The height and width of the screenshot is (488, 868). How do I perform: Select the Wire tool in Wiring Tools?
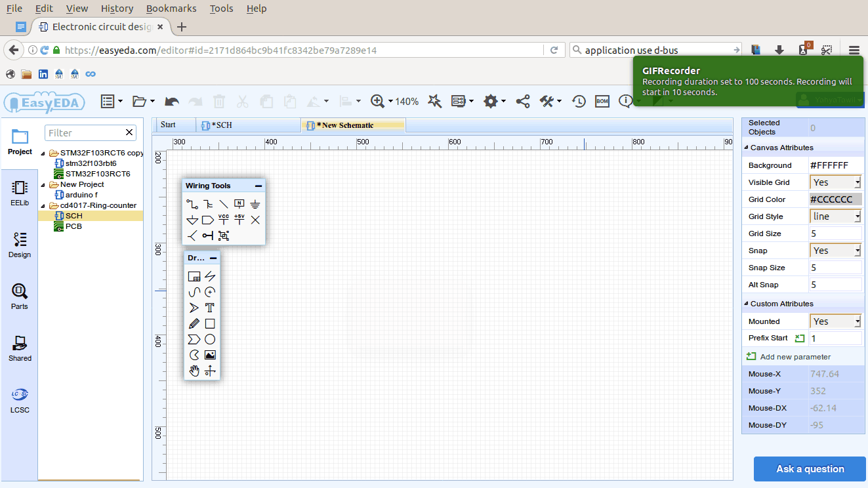tap(192, 204)
